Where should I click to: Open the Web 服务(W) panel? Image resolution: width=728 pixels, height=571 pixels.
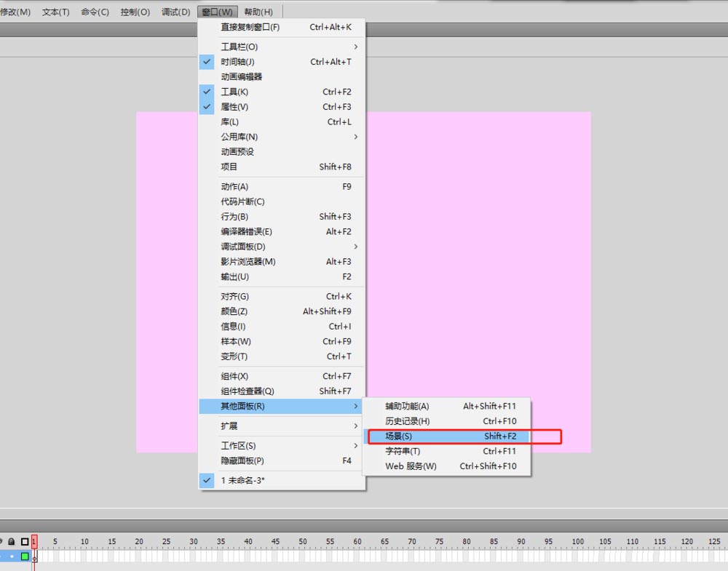[446, 466]
